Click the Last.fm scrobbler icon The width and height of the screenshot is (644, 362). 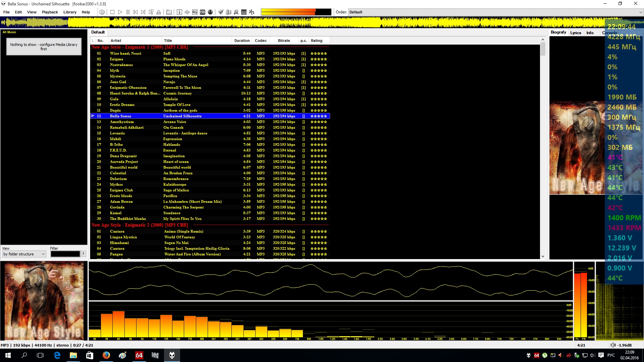click(x=203, y=12)
